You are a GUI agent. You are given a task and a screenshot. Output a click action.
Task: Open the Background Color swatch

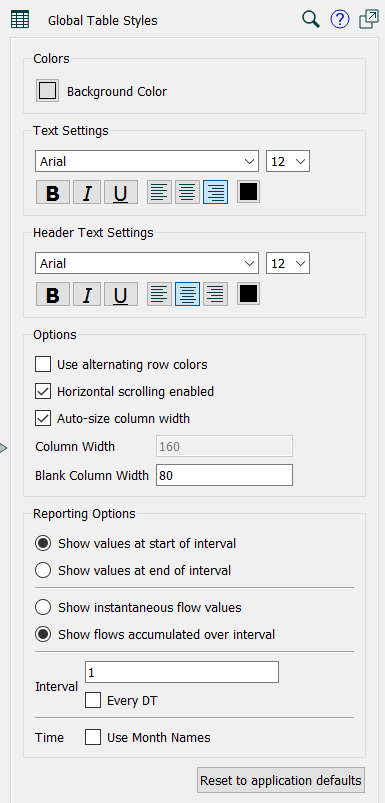coord(48,91)
